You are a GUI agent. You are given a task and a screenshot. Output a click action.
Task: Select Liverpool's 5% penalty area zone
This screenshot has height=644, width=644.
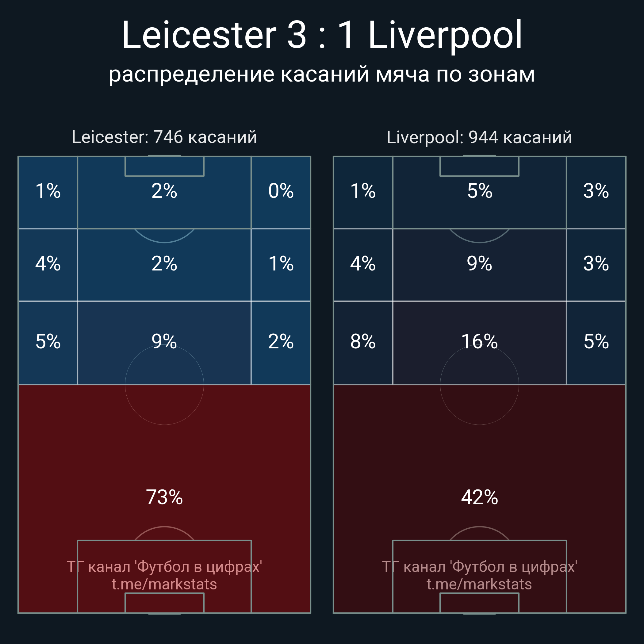tap(479, 192)
